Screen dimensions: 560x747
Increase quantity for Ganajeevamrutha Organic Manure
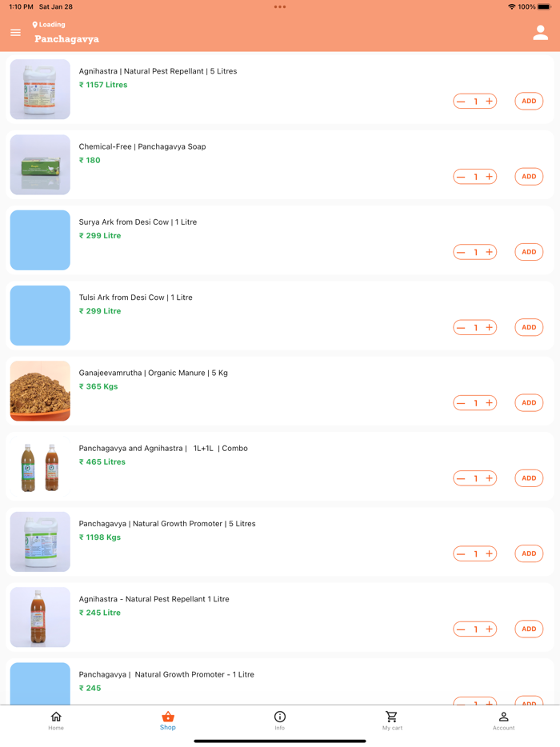click(490, 403)
